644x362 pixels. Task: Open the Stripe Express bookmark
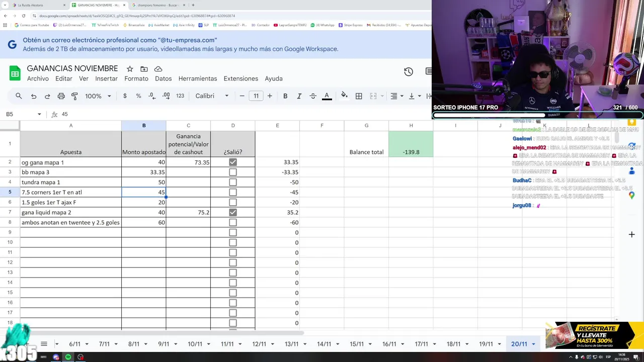(350, 25)
